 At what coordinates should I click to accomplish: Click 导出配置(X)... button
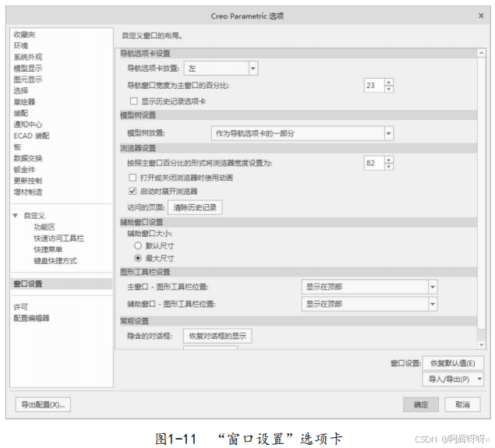click(x=43, y=405)
